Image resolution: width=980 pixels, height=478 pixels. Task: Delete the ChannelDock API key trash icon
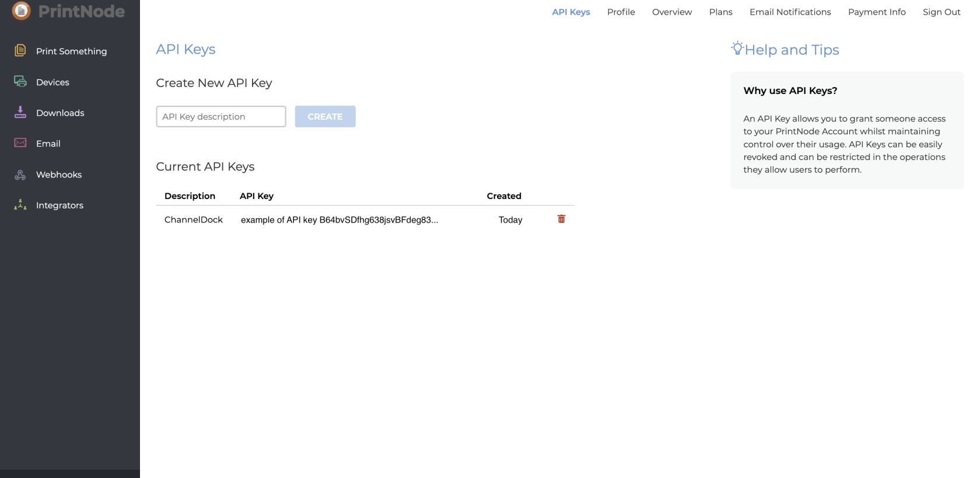(x=561, y=219)
